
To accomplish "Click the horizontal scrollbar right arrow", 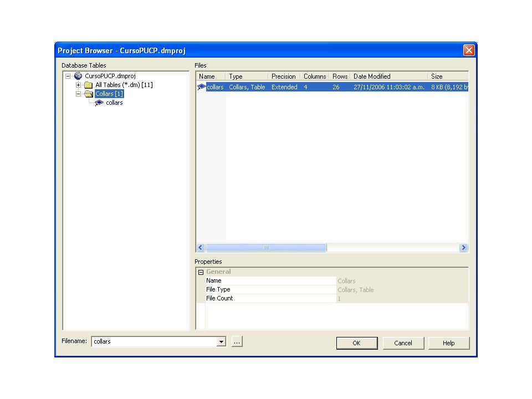I will (463, 247).
